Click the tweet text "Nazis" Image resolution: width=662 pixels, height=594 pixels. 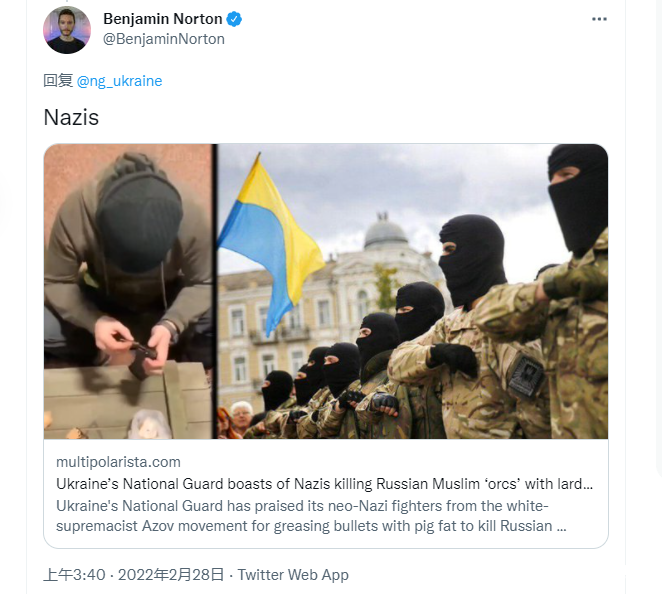click(71, 117)
